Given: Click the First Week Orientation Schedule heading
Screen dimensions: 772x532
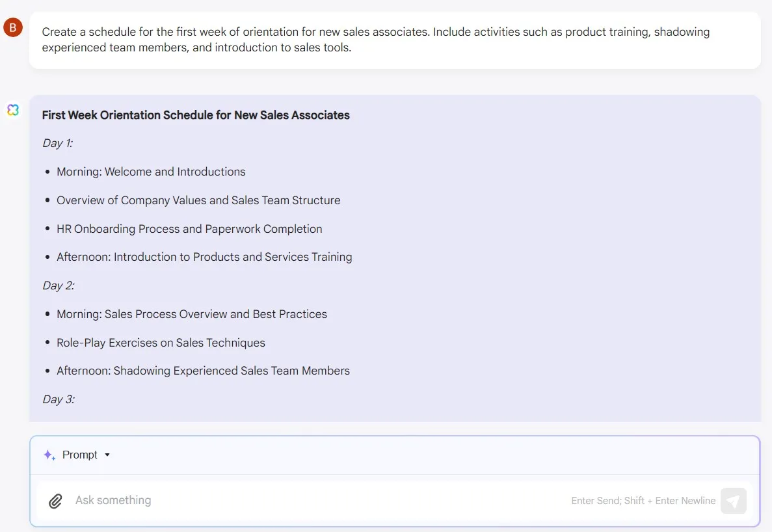Looking at the screenshot, I should [196, 115].
